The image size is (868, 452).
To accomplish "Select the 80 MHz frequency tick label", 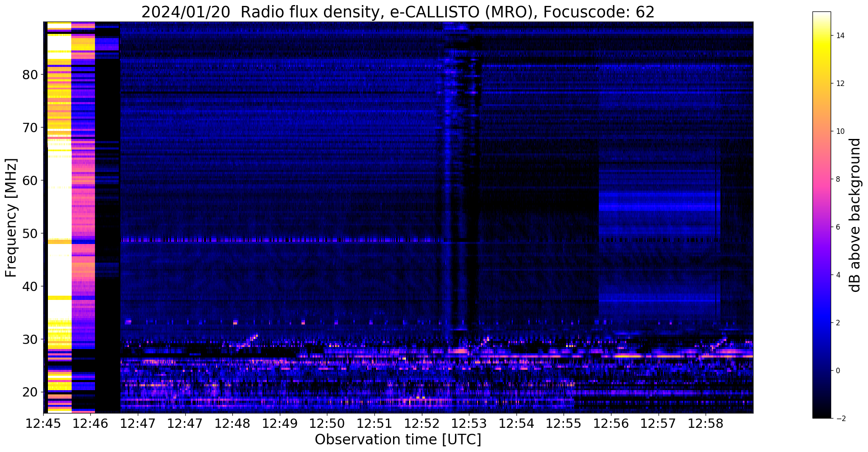I will (30, 75).
